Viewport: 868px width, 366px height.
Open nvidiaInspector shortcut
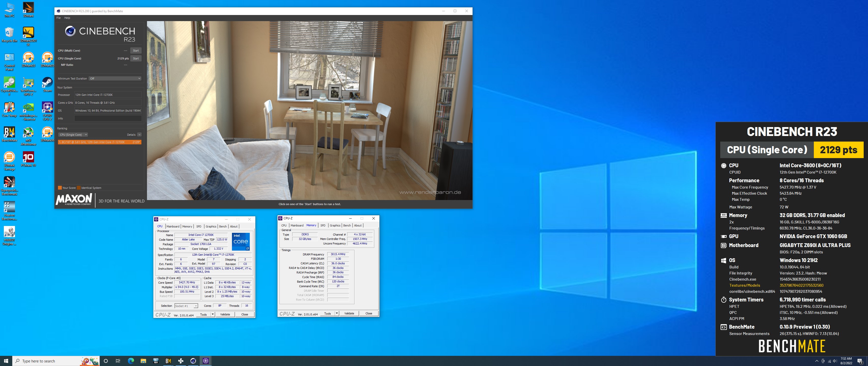28,111
